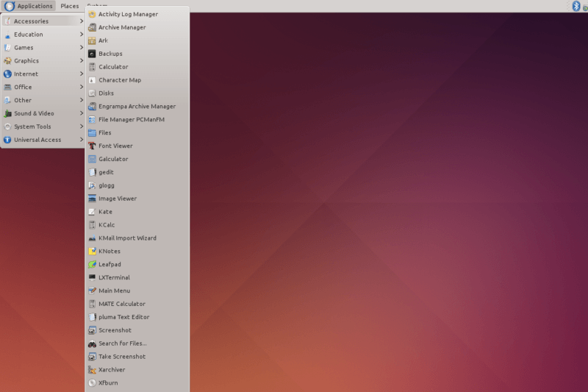Open the Graphics category
Screen dimensions: 588x392
click(x=43, y=61)
